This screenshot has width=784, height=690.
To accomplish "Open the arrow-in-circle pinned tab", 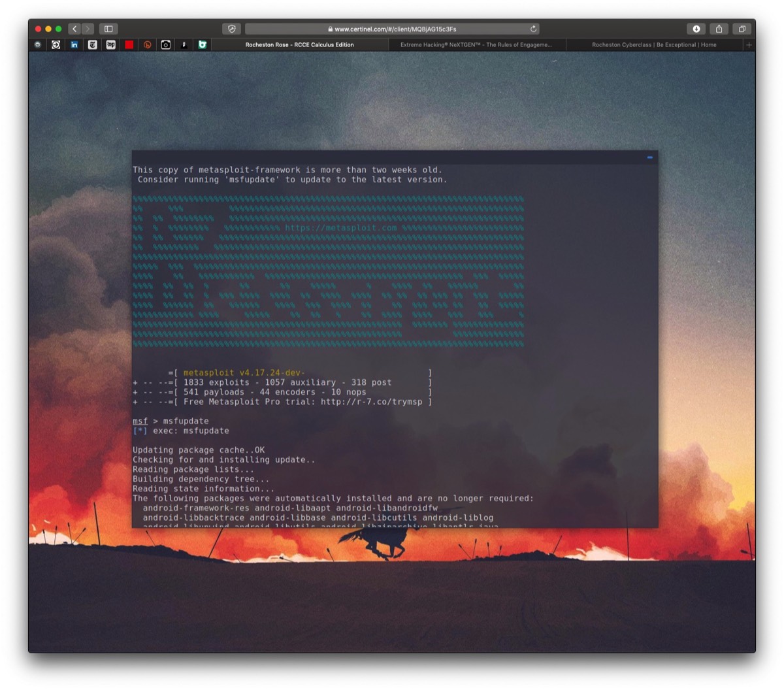I will click(x=56, y=45).
